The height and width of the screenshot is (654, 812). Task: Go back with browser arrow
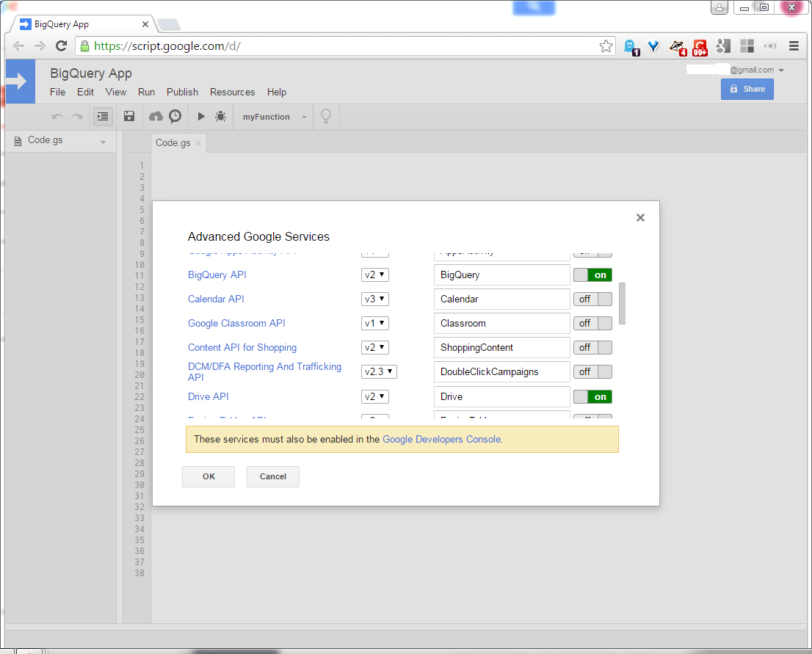point(18,46)
